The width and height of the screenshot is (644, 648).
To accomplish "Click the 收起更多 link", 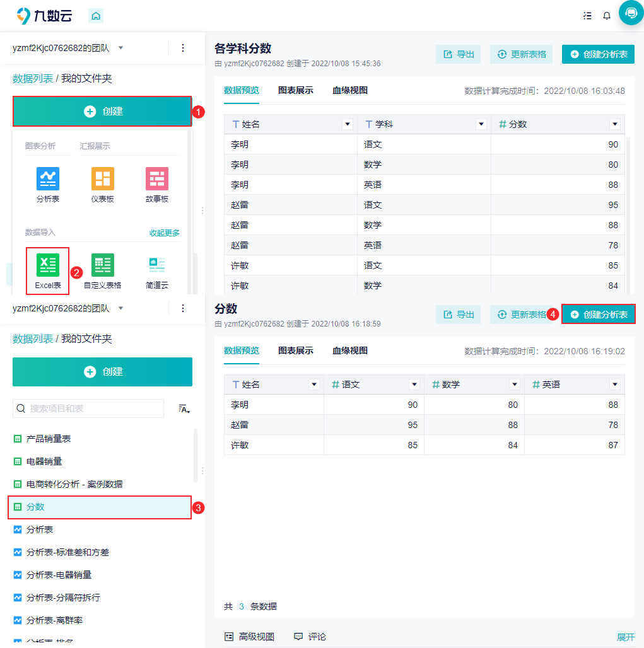I will 164,233.
